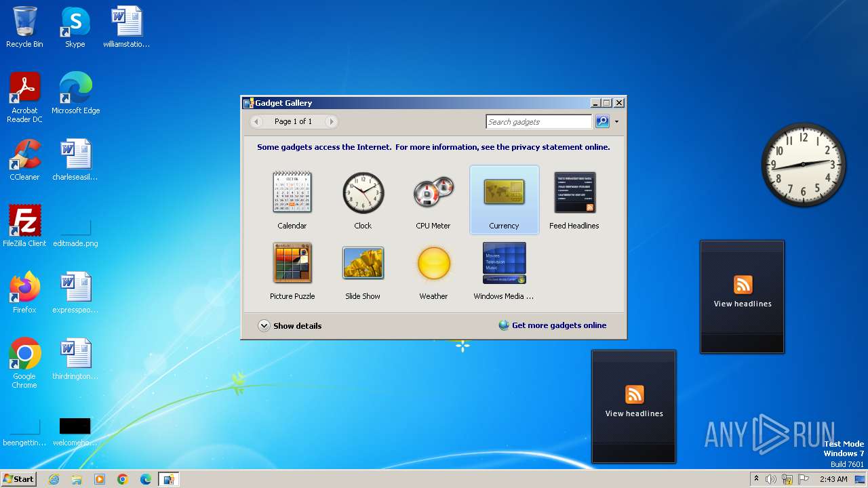Minimize the Gadget Gallery window
The height and width of the screenshot is (488, 868).
(x=595, y=103)
